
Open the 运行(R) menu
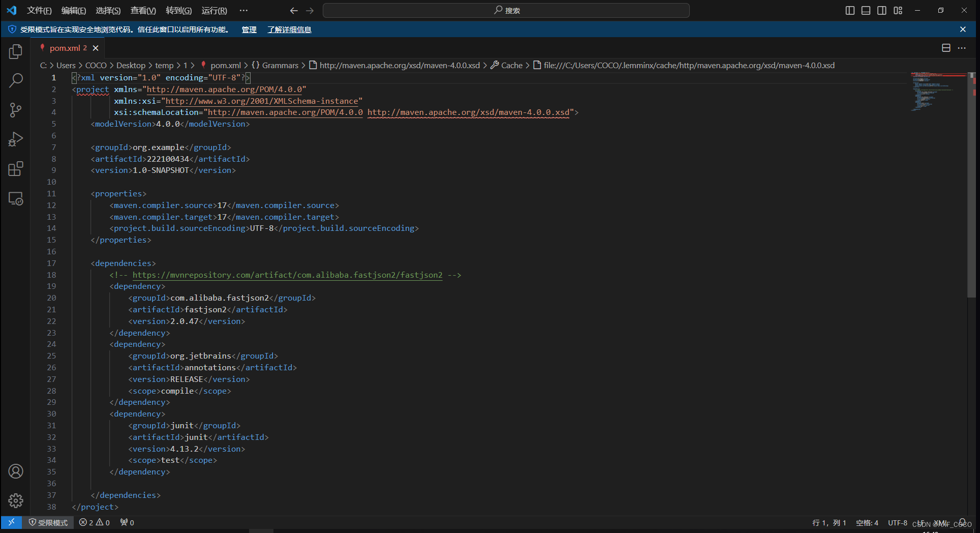click(x=214, y=10)
